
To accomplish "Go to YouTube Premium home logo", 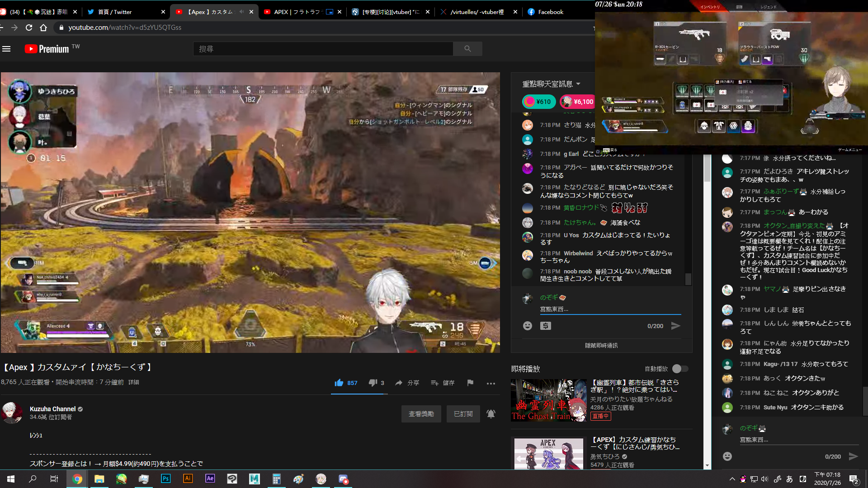I will click(47, 49).
